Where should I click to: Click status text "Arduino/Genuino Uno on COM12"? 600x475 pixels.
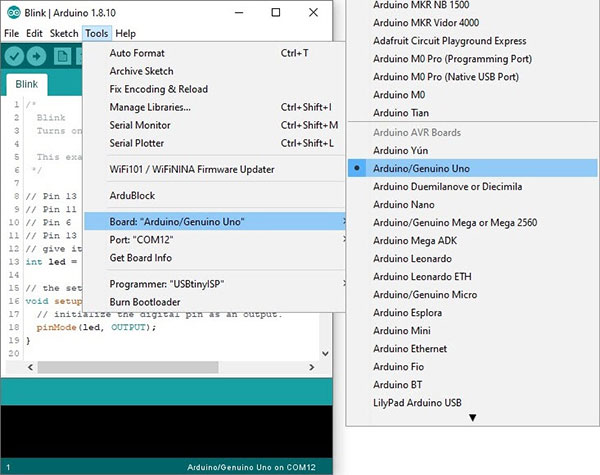251,467
